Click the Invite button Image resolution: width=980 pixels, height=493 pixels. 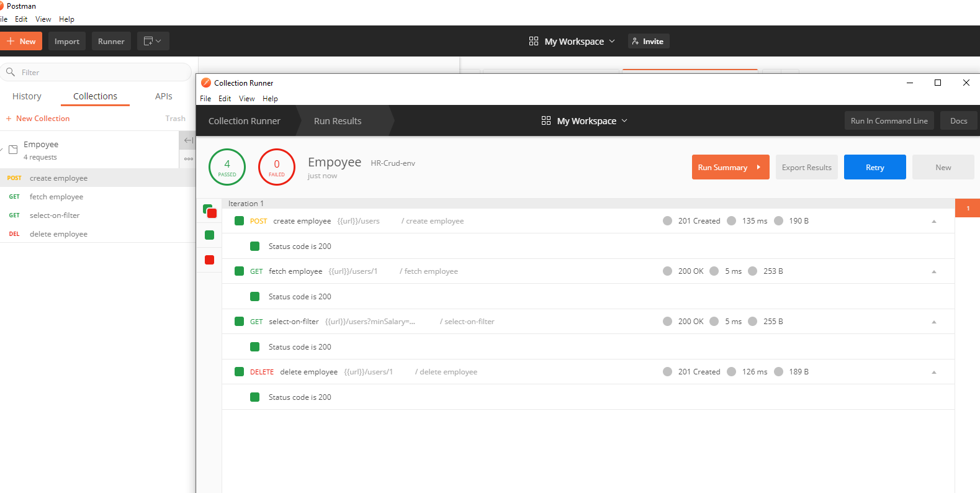(x=649, y=41)
